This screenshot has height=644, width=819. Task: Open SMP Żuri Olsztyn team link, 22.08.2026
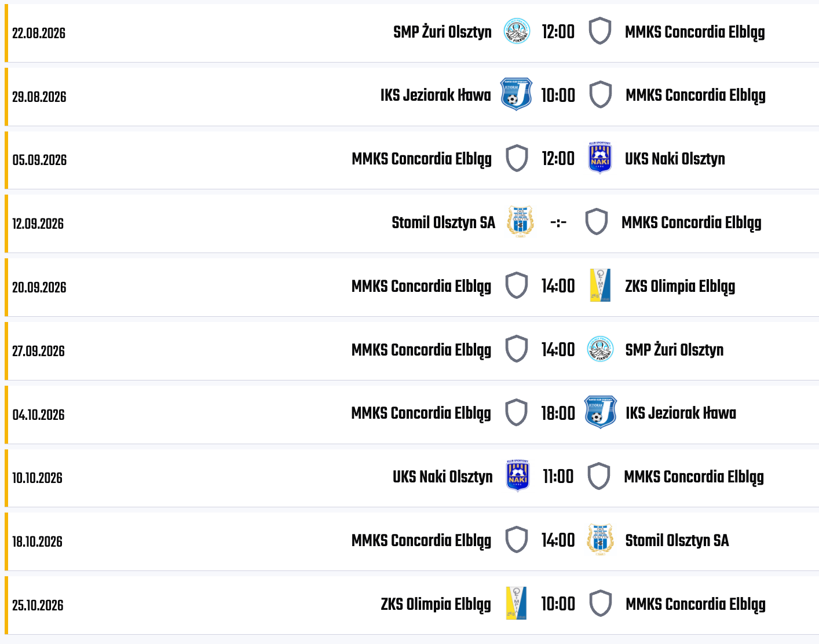coord(443,32)
